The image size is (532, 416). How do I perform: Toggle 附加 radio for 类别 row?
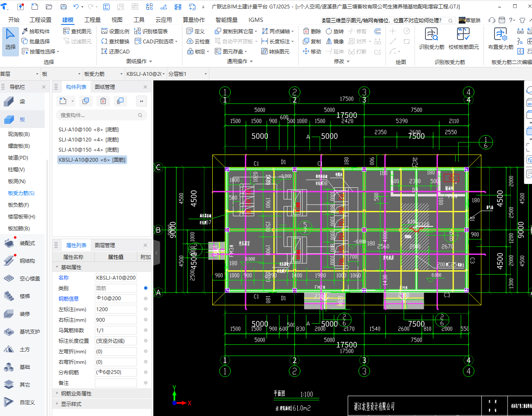tap(146, 288)
